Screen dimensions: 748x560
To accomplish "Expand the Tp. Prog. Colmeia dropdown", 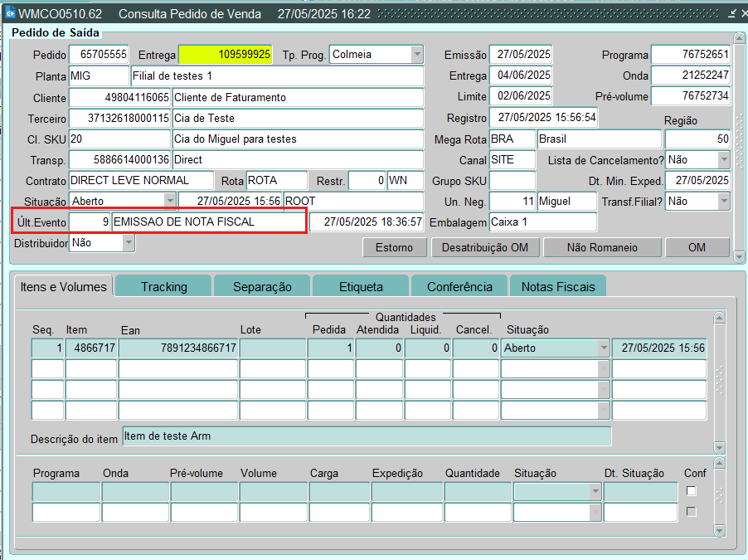I will coord(417,55).
